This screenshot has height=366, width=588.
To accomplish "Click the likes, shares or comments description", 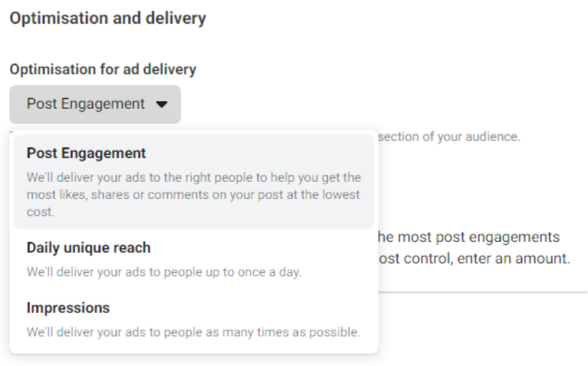I will [193, 195].
